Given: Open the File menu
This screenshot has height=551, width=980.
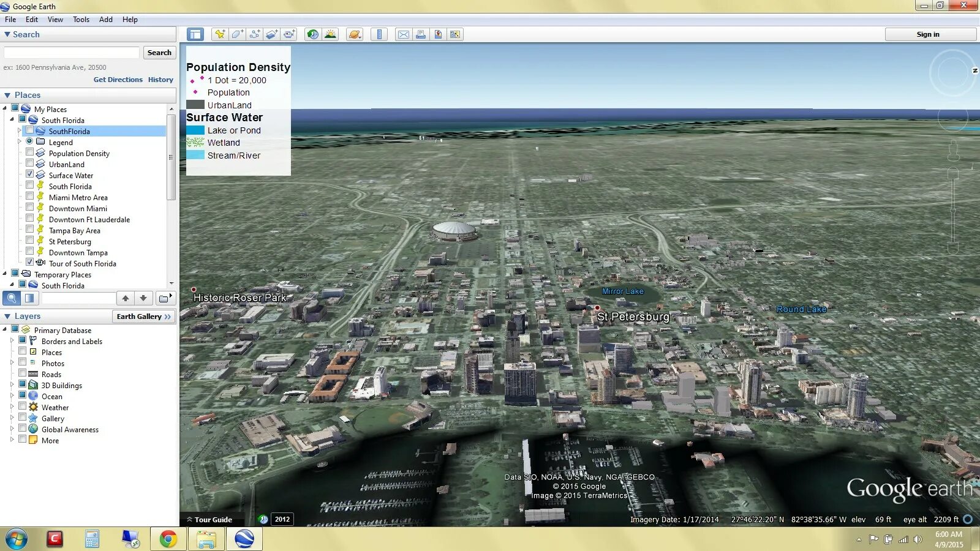Looking at the screenshot, I should (x=10, y=20).
